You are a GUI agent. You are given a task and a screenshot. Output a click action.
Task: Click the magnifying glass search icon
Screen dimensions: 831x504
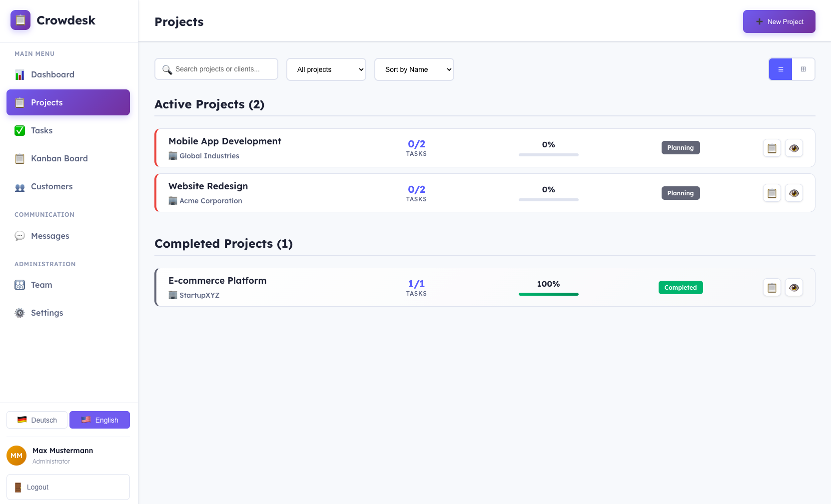[x=167, y=69]
